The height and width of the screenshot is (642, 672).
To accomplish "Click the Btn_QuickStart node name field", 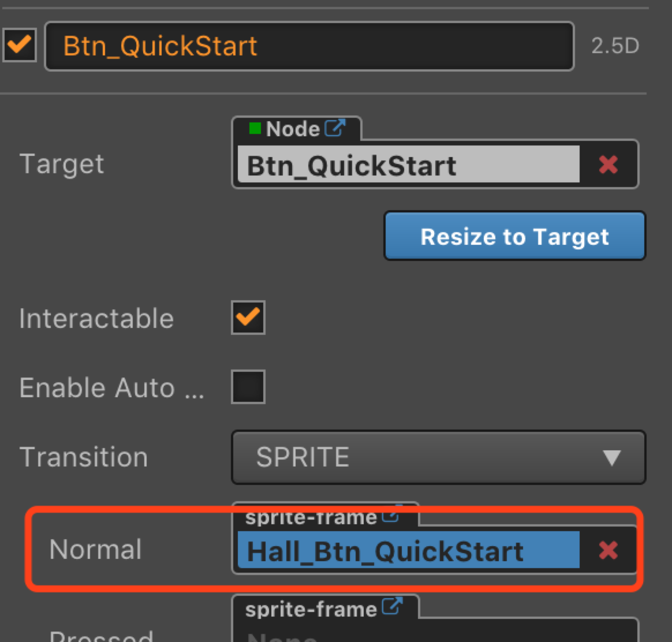I will [x=309, y=46].
